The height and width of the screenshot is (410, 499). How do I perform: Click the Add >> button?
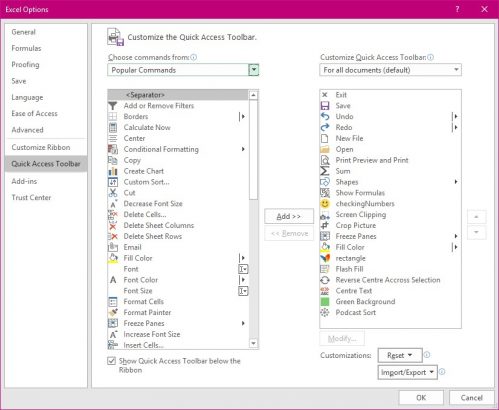[289, 216]
